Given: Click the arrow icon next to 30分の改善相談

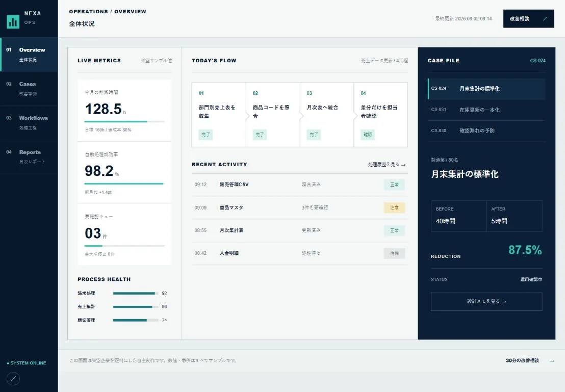Looking at the screenshot, I should pyautogui.click(x=552, y=361).
